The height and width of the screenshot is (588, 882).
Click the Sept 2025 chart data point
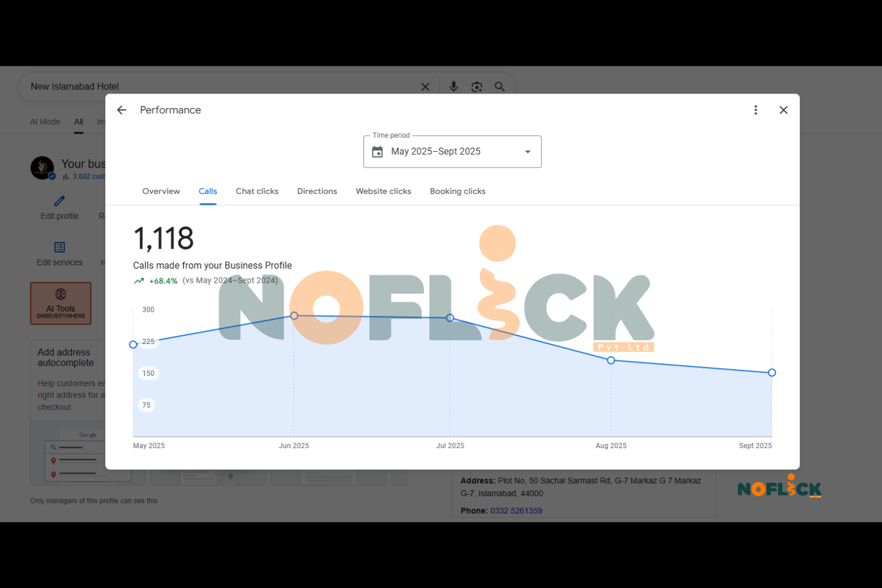[x=772, y=373]
